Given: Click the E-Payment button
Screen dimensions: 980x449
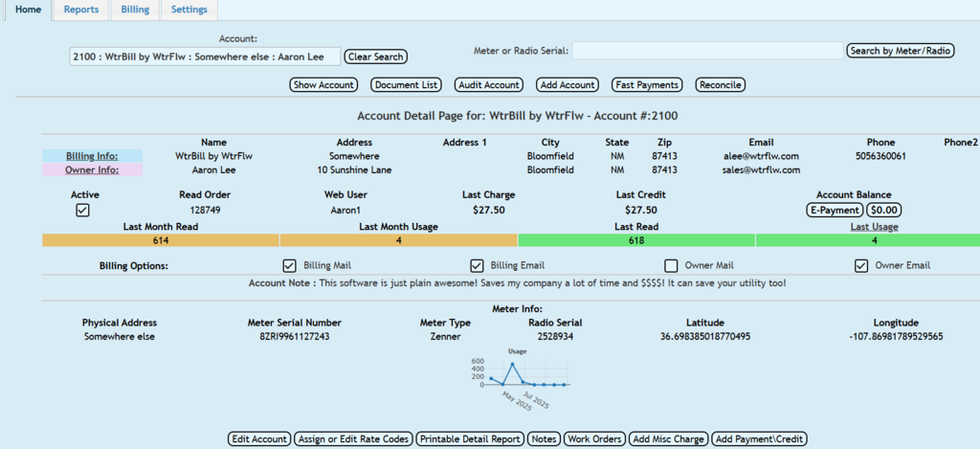Looking at the screenshot, I should (x=835, y=211).
